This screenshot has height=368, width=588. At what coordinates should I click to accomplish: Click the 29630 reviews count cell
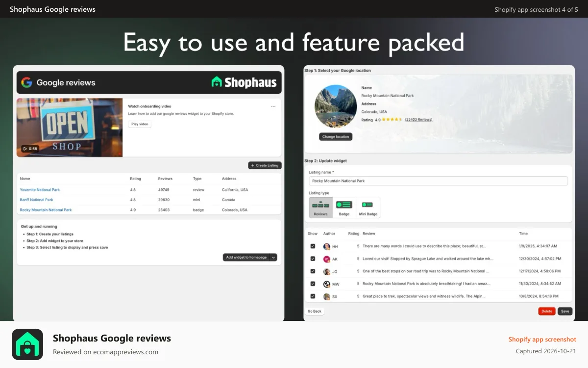(164, 200)
